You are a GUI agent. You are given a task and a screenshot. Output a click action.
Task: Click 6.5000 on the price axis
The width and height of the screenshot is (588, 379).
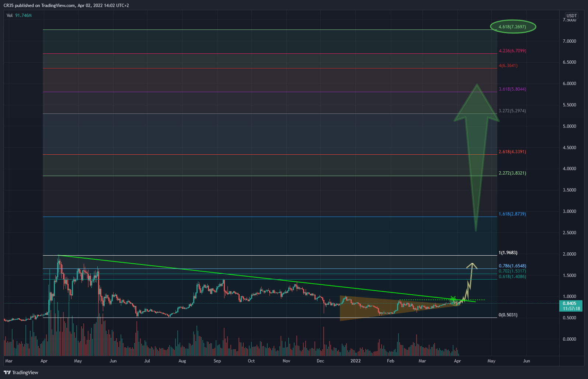(x=569, y=62)
